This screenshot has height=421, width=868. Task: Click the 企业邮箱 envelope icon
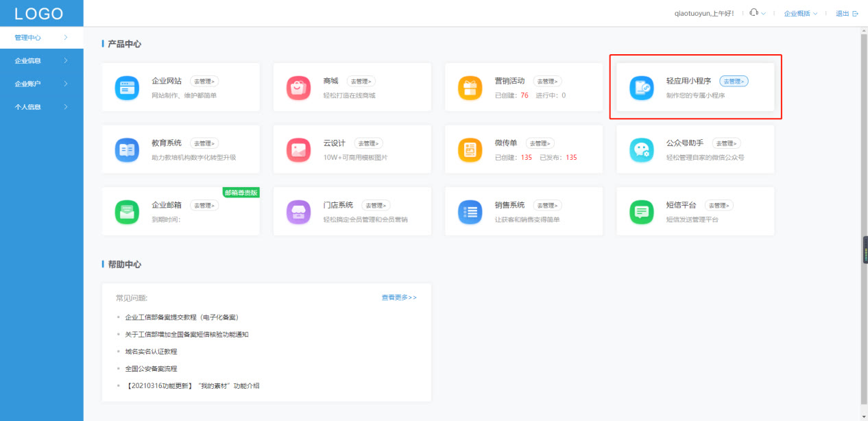point(128,211)
